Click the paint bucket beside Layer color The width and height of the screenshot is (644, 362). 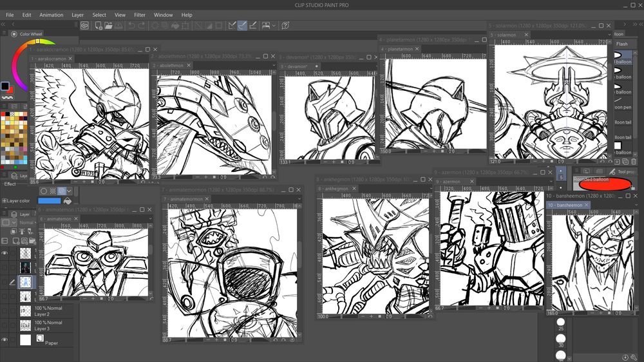coord(68,201)
